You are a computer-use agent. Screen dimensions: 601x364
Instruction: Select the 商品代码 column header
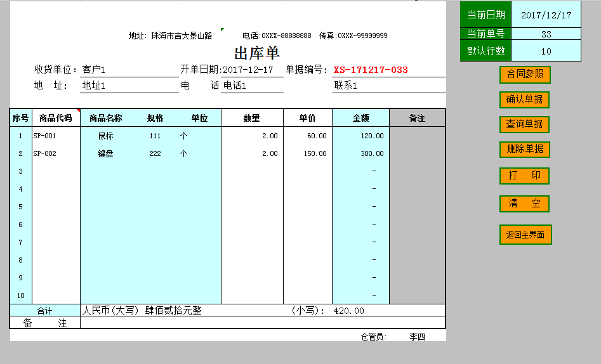click(x=56, y=118)
